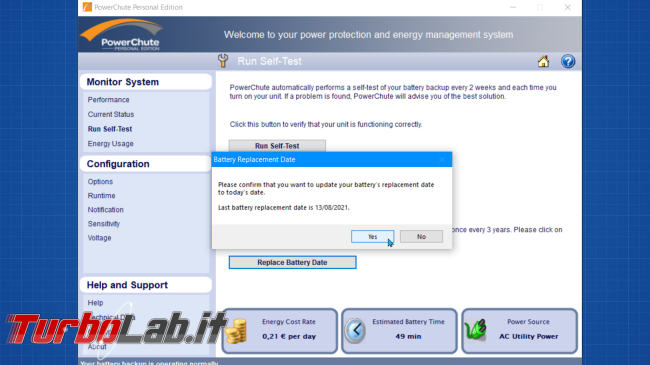Click the Energy Cost Rate coins icon
Image resolution: width=650 pixels, height=365 pixels.
pyautogui.click(x=236, y=331)
